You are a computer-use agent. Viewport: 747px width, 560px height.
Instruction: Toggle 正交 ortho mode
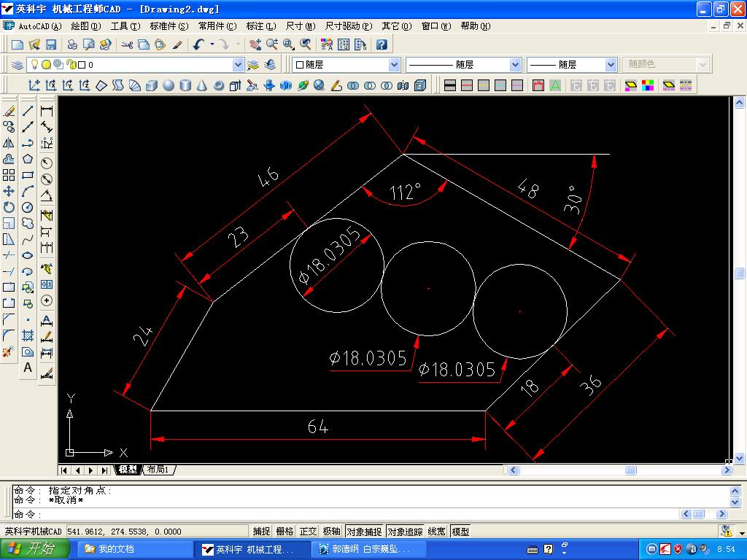(x=309, y=532)
